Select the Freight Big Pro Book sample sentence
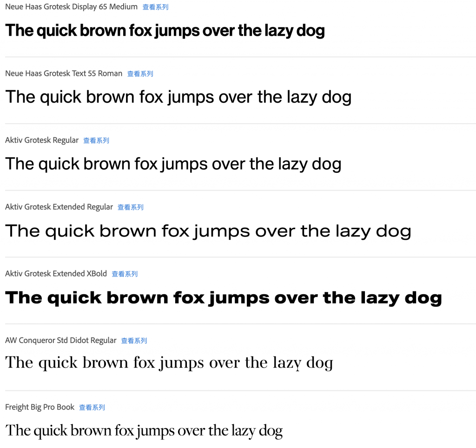 tap(144, 431)
